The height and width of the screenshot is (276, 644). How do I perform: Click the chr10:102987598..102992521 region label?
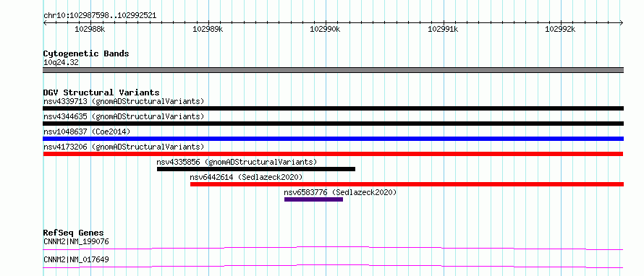(x=100, y=16)
